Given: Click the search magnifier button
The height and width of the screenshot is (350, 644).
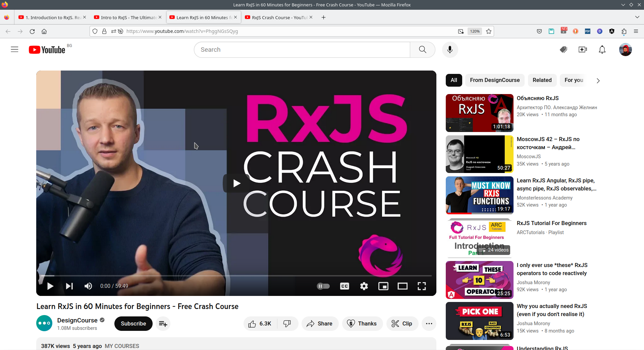Looking at the screenshot, I should click(423, 50).
